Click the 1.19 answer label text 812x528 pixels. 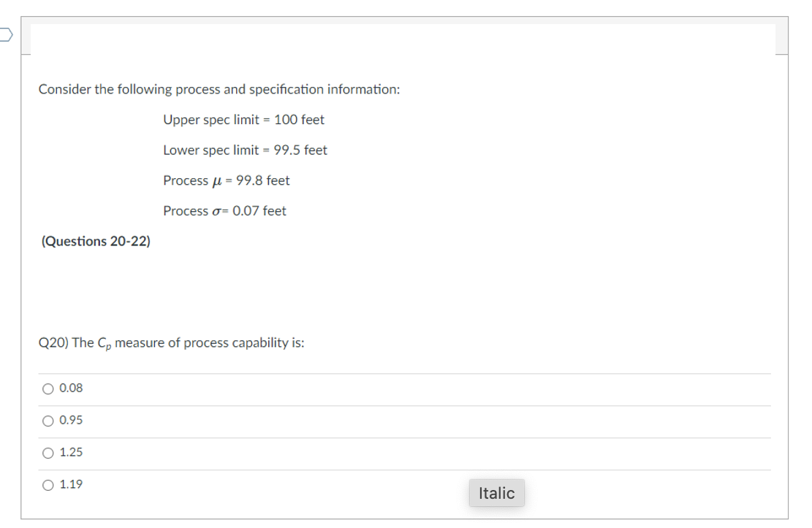(72, 484)
